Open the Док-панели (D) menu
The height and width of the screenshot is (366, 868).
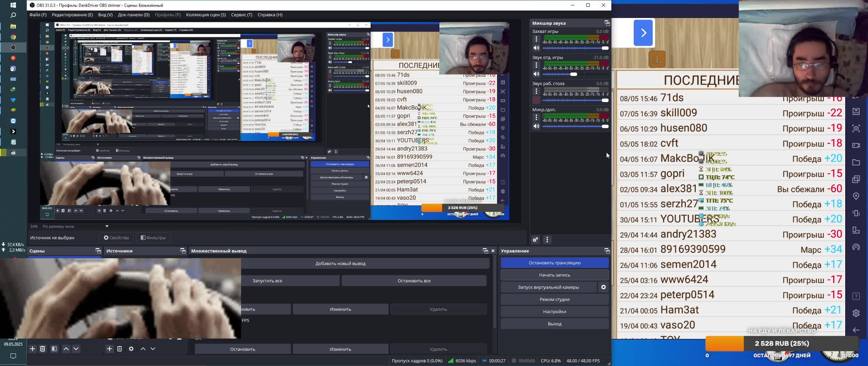pos(134,15)
